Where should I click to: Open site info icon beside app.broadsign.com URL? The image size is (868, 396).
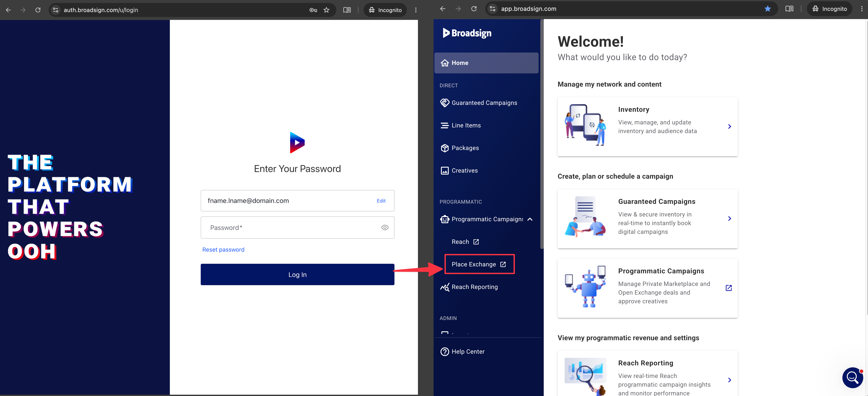tap(493, 9)
